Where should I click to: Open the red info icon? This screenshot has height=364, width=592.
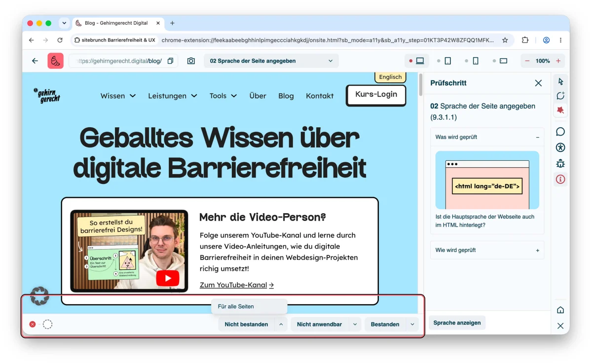tap(560, 179)
